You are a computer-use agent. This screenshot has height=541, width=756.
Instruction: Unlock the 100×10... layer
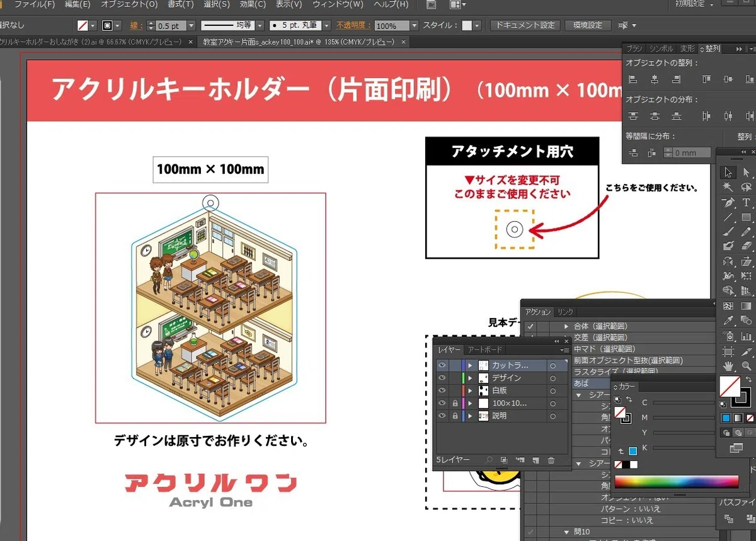click(x=455, y=403)
